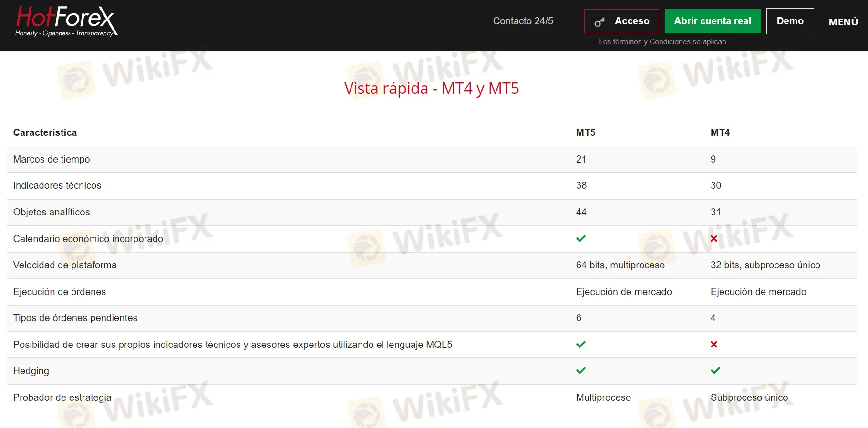Select the Marcos de tiempo row label
The image size is (868, 428).
click(52, 159)
